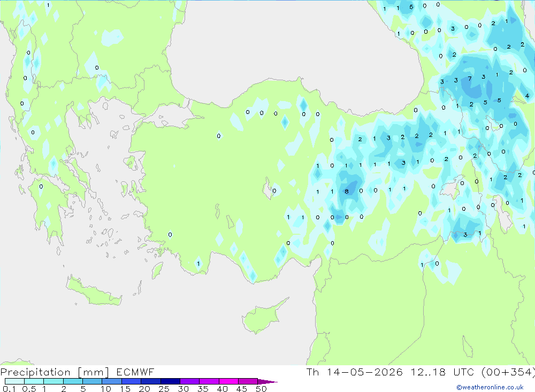Click the legend swatch for 2 to 5 mm

(x=73, y=381)
